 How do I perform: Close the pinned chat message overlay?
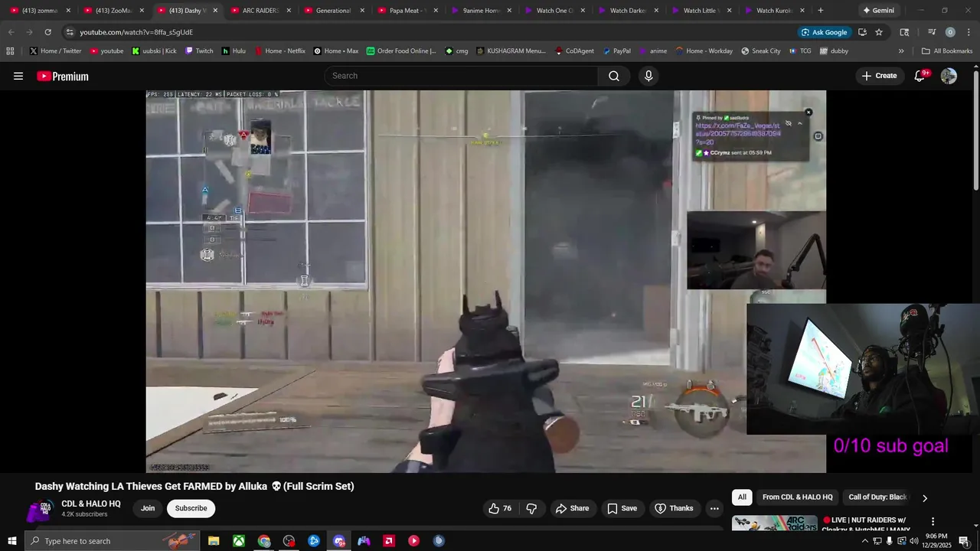808,112
